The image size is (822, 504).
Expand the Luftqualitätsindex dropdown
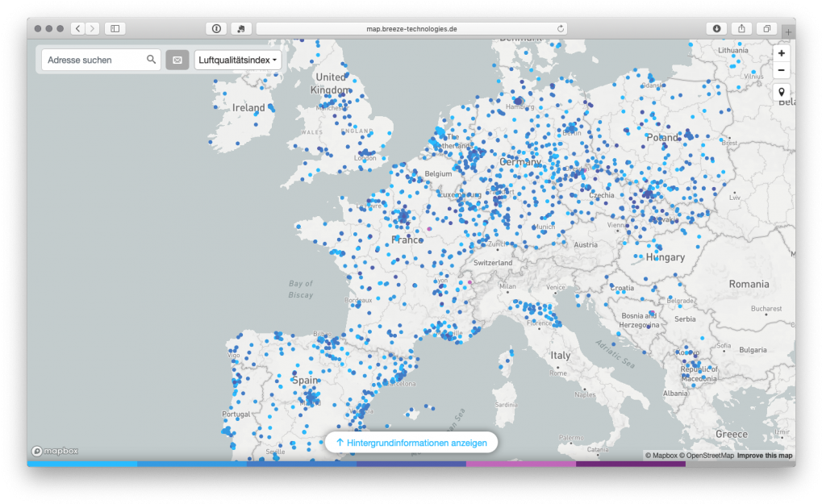[x=238, y=60]
